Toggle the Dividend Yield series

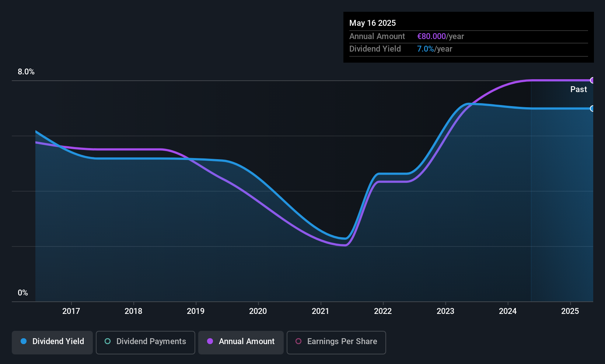pos(52,343)
